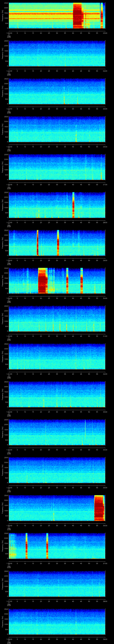This screenshot has width=114, height=644.
Task: Select the red burst at 31 s in the 1:28:00 panel
Action: click(x=58, y=243)
